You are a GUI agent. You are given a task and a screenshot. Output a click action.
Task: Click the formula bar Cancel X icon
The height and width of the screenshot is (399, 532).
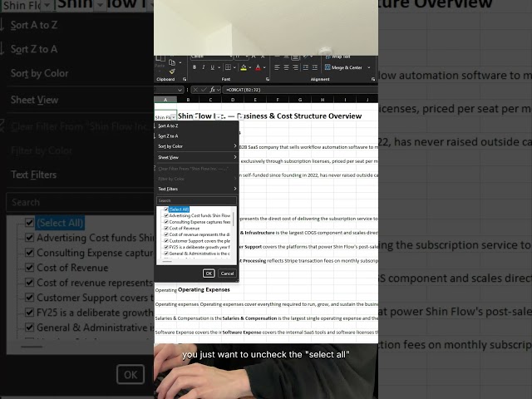[x=195, y=90]
